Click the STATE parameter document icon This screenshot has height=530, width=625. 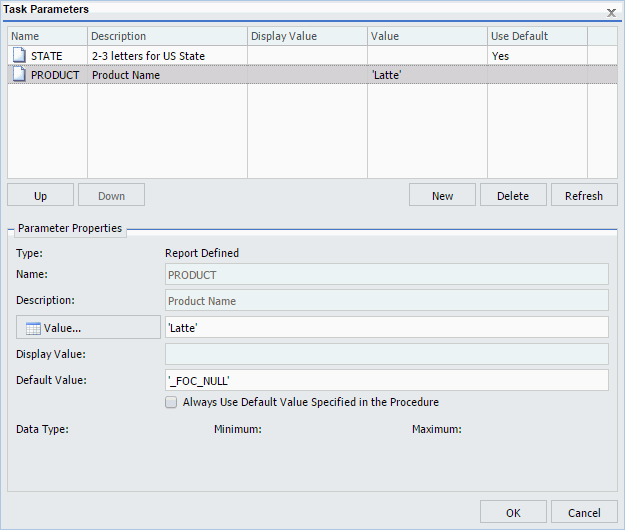(18, 56)
